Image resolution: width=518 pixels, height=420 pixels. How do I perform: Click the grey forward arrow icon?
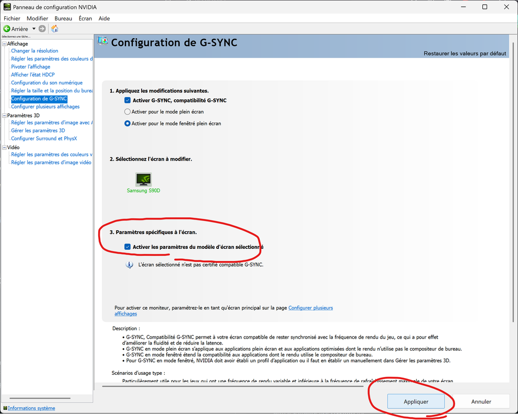click(x=42, y=29)
